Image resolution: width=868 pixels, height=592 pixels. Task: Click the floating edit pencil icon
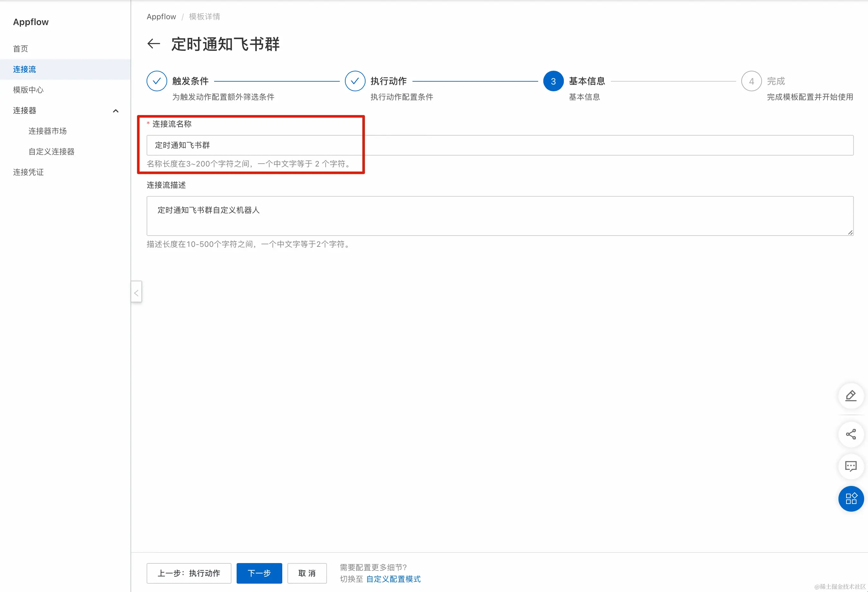pos(850,396)
